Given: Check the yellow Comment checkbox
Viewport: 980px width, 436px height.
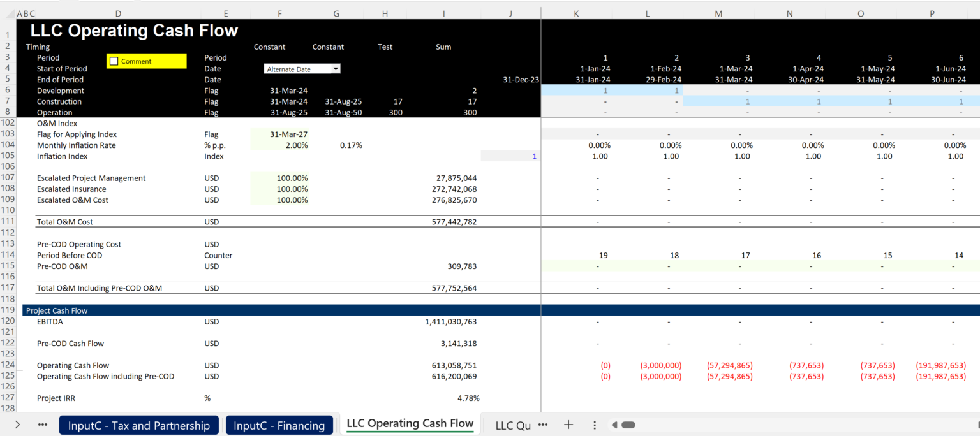Looking at the screenshot, I should click(x=115, y=61).
